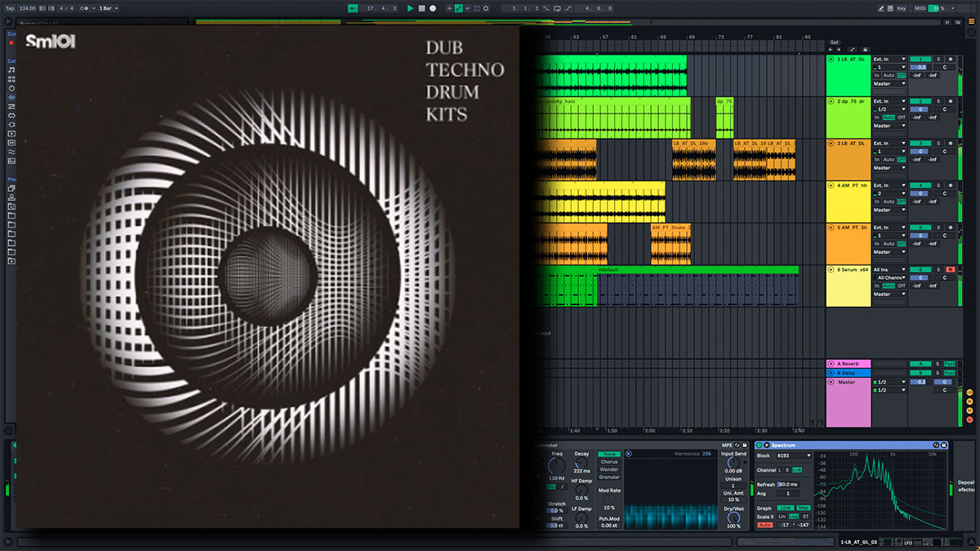Screen dimensions: 980x551
Task: Select Granular mode in Resonator
Action: coord(609,478)
